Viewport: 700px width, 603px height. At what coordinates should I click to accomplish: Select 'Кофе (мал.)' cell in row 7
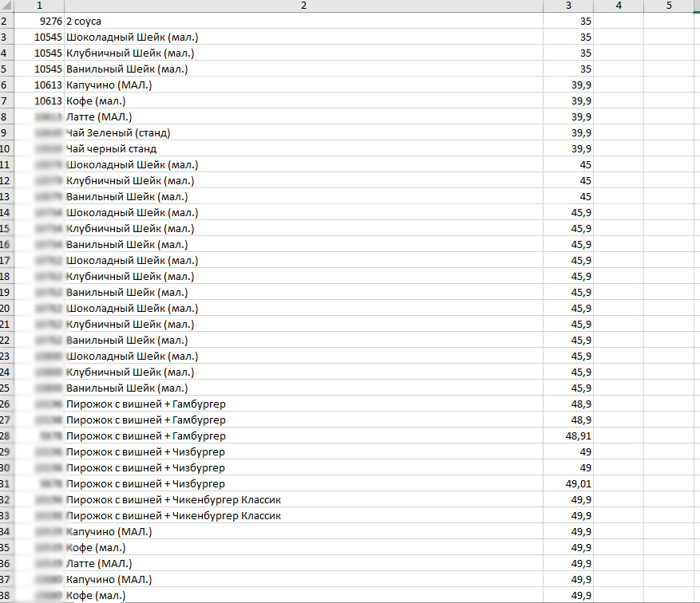[x=303, y=100]
